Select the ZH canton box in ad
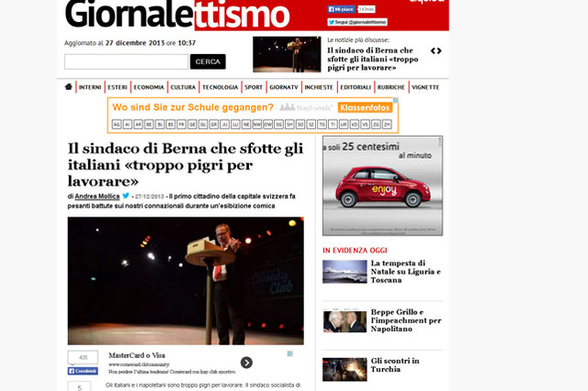Viewport: 588px width, 391px height. (387, 124)
